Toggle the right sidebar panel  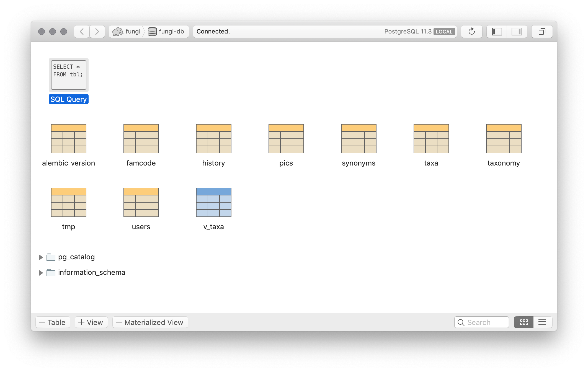(517, 32)
